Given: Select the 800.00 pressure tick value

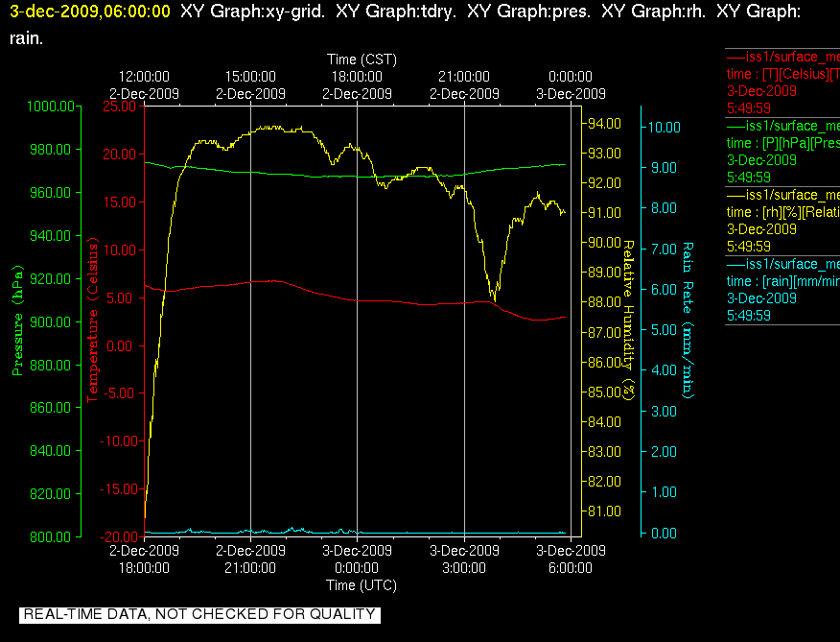Looking at the screenshot, I should point(51,536).
